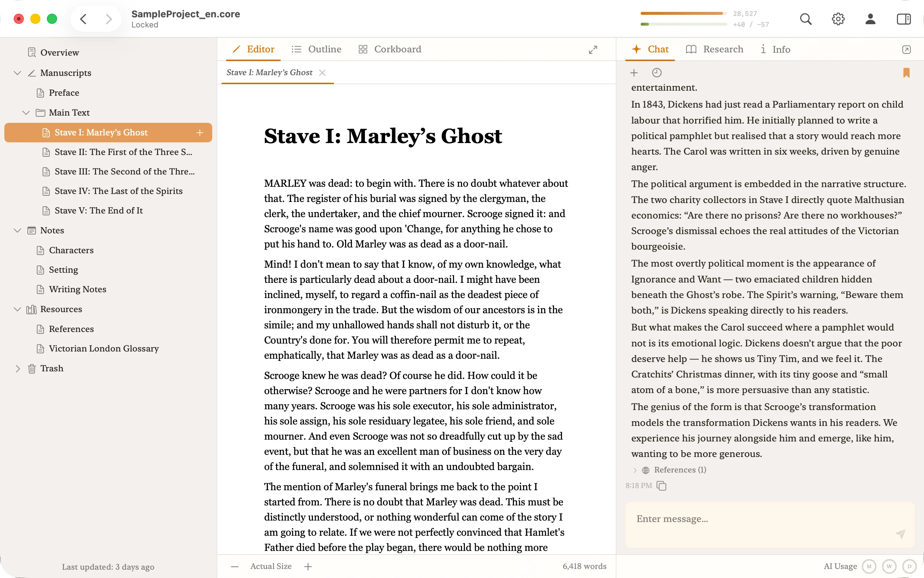Screen dimensions: 924x578
Task: Zoom in with the plus button
Action: click(308, 566)
